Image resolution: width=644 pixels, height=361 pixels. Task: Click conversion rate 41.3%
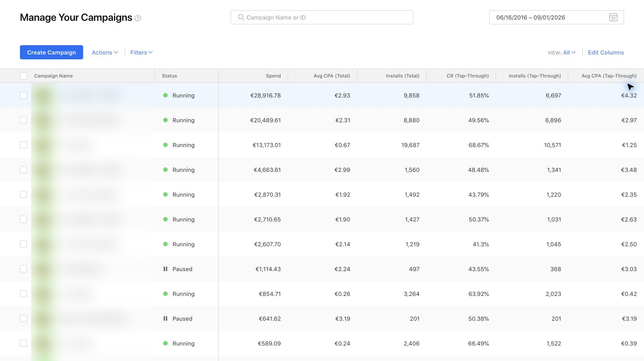(480, 244)
